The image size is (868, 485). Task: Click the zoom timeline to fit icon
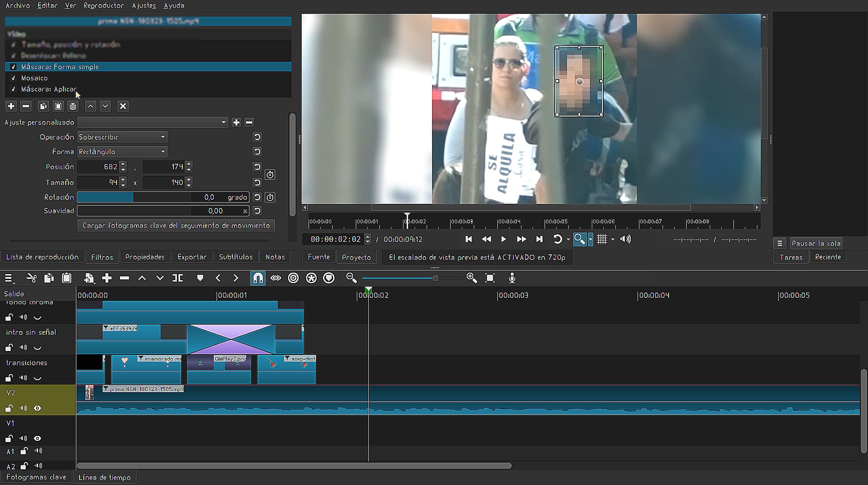click(x=490, y=278)
